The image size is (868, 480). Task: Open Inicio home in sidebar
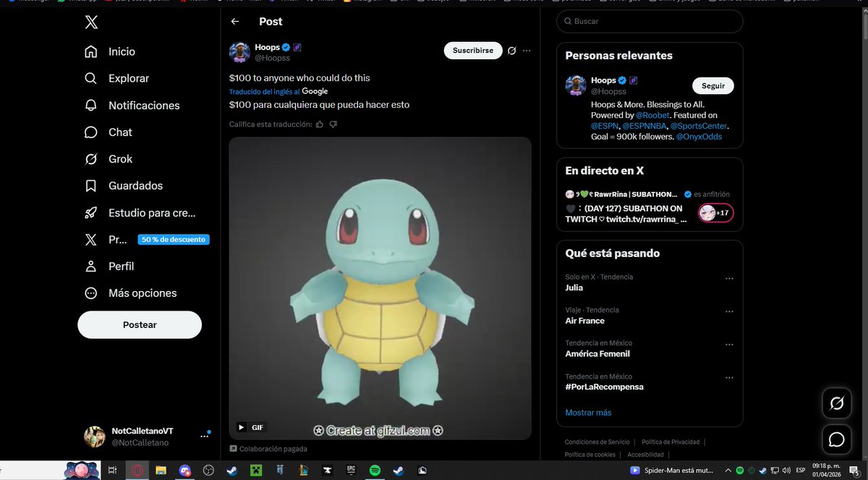(111, 51)
